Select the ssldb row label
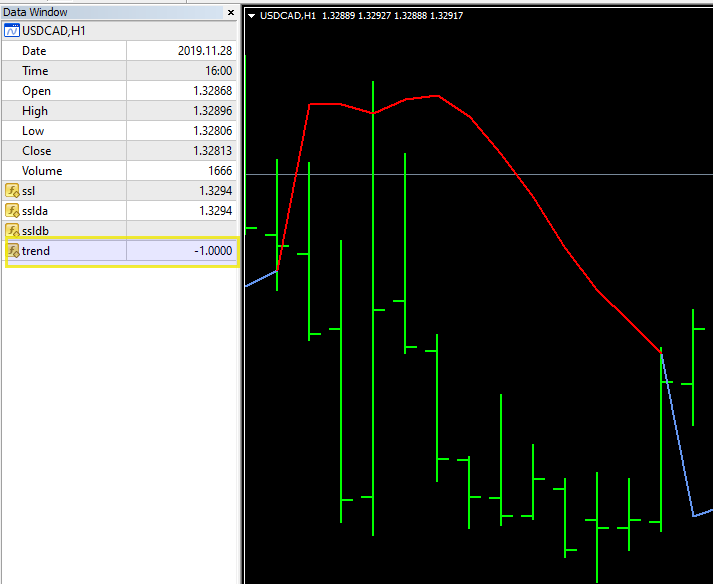The height and width of the screenshot is (584, 713). (35, 231)
